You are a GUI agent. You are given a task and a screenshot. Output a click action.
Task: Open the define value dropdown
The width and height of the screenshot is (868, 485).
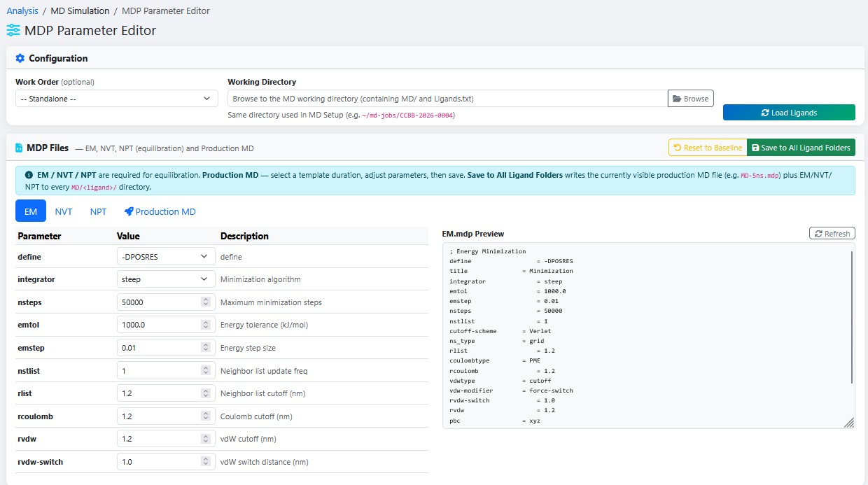pyautogui.click(x=166, y=257)
